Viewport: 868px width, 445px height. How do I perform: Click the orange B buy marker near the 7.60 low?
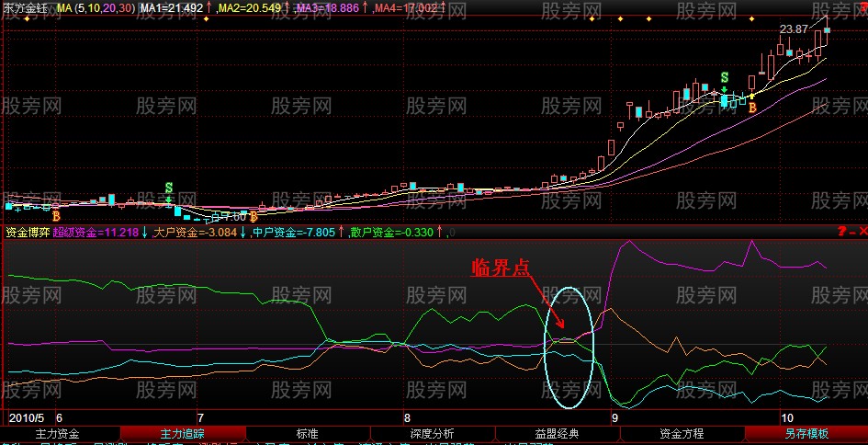pos(254,217)
